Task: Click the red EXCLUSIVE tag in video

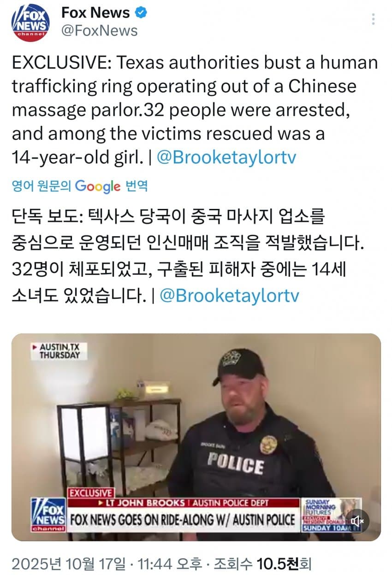Action: tap(90, 493)
